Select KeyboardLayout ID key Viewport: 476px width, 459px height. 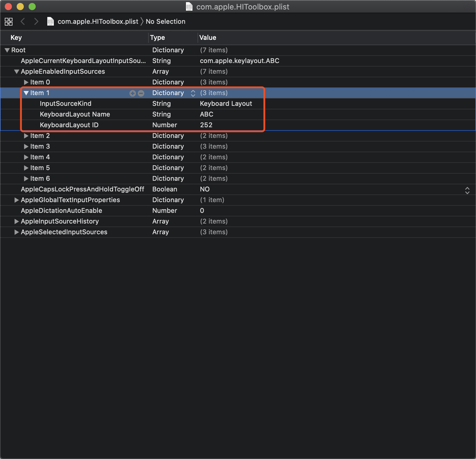point(69,125)
